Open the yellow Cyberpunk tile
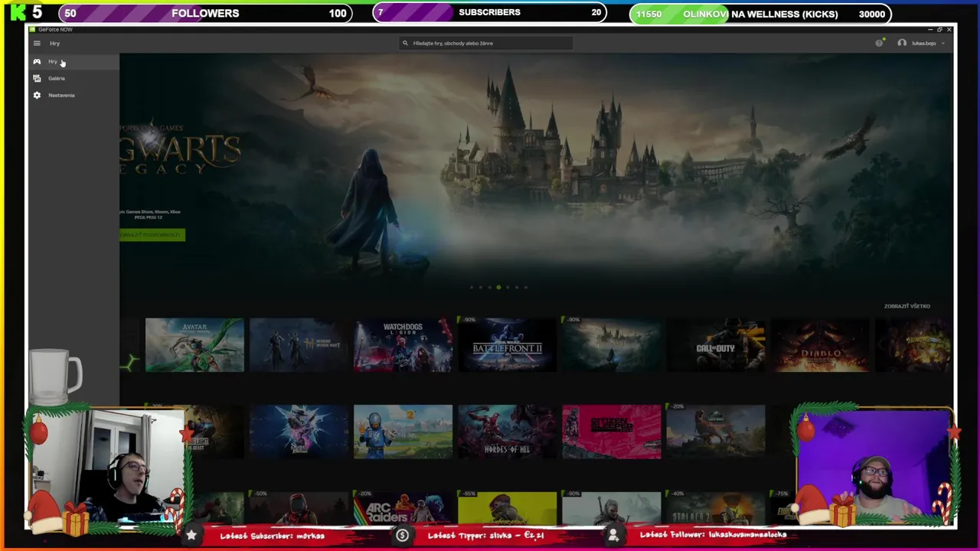This screenshot has width=980, height=551. tap(507, 509)
